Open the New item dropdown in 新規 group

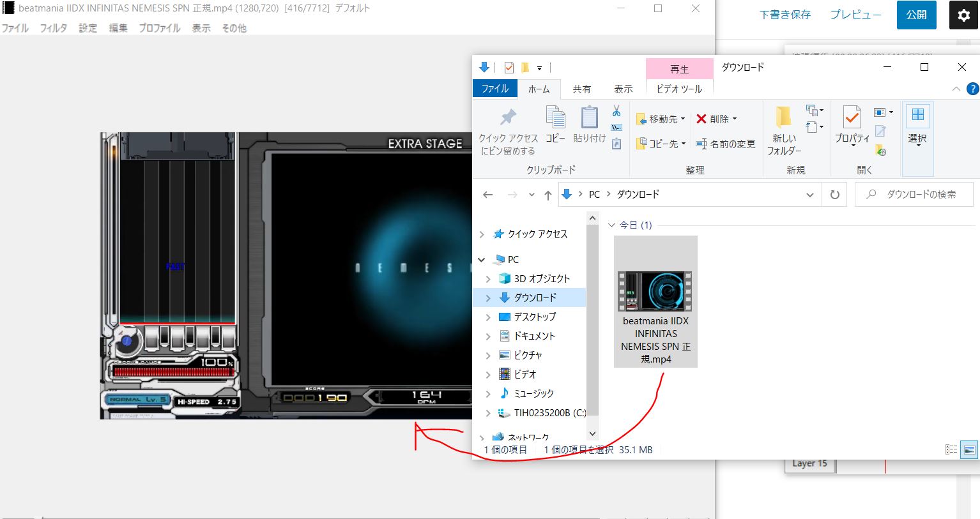pyautogui.click(x=815, y=110)
